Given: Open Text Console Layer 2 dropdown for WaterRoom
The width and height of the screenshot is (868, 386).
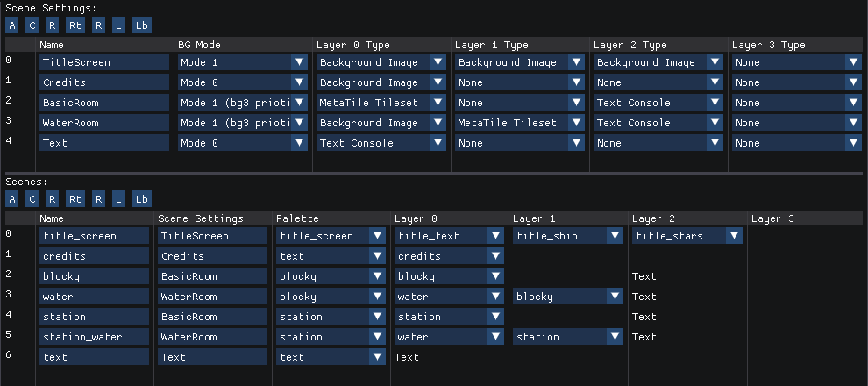Looking at the screenshot, I should [x=658, y=123].
